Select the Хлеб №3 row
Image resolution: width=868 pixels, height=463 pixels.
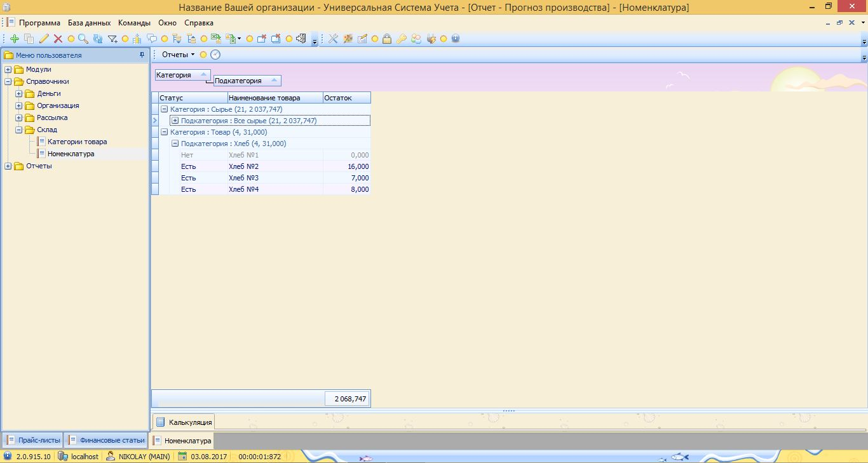coord(243,178)
